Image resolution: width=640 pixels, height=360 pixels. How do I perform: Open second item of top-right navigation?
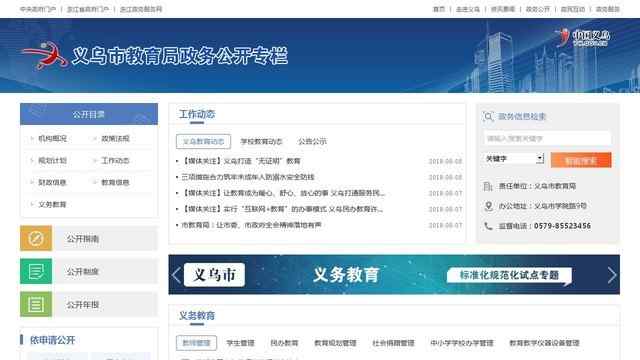468,9
